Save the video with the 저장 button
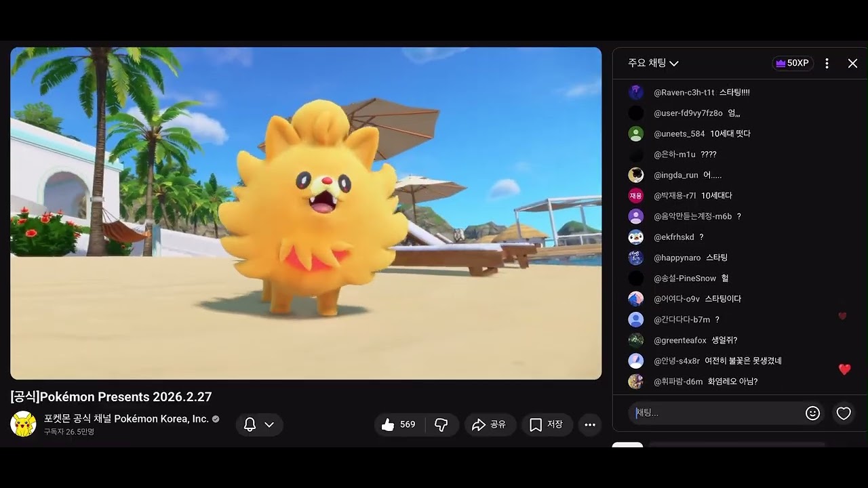The image size is (868, 488). tap(546, 425)
